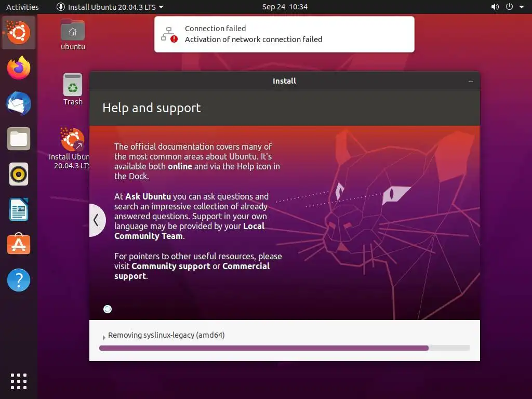Open the 'Ask Ubuntu' link
Screen dimensions: 532x399
(x=148, y=196)
